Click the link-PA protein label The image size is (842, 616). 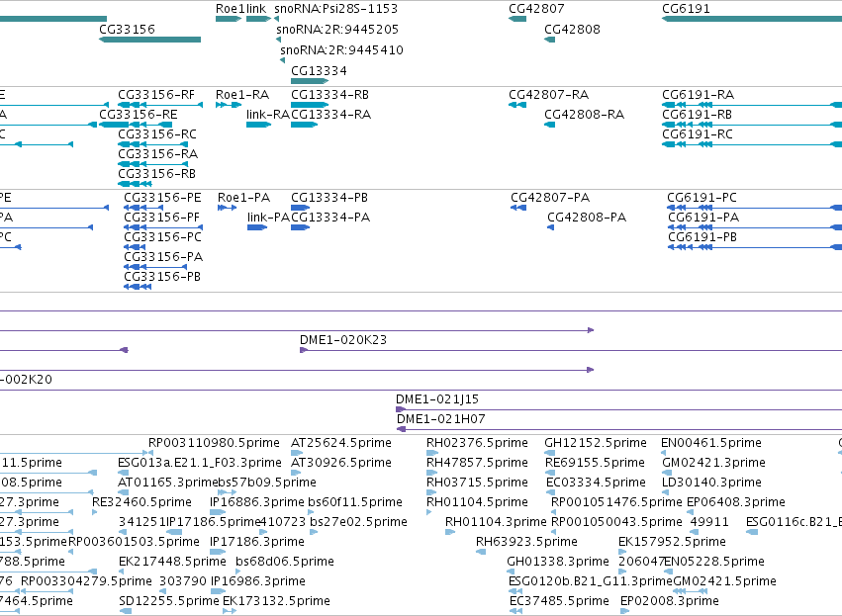click(x=268, y=218)
